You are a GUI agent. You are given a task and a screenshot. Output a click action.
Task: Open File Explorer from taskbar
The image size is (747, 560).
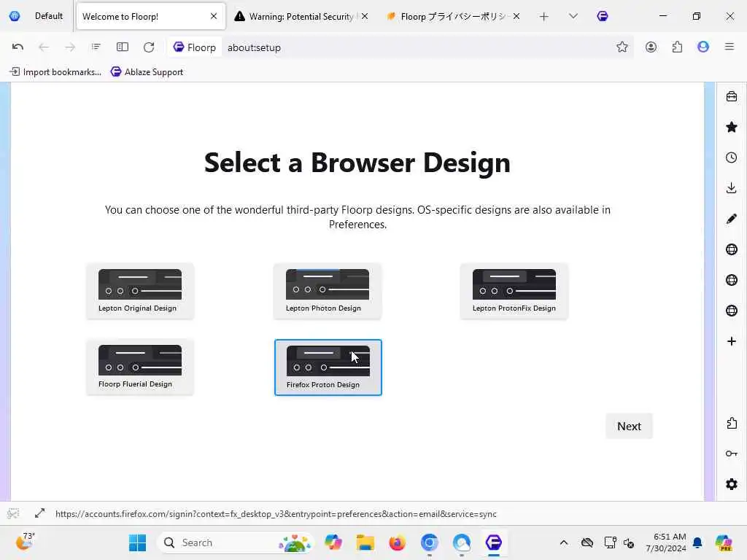(x=365, y=542)
